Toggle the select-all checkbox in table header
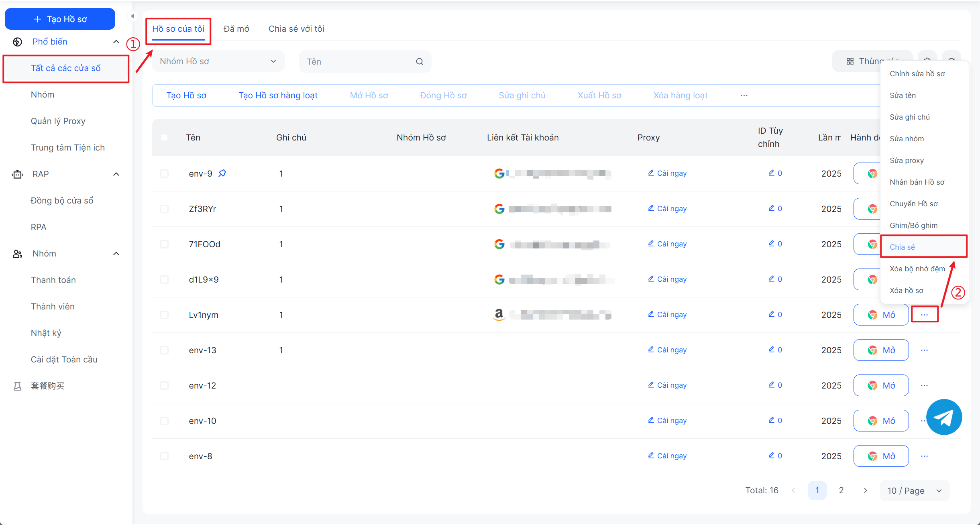Screen dimensions: 980x525 164,137
